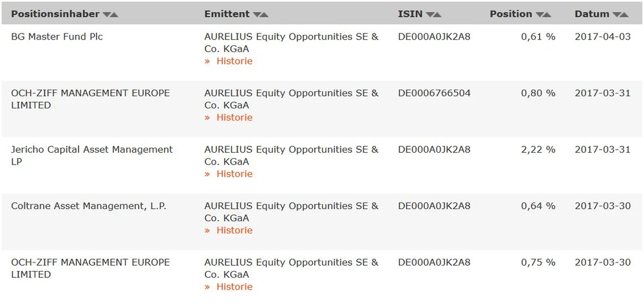This screenshot has height=307, width=644.
Task: Click the down-arrow sort icon next to ISIN
Action: click(430, 14)
